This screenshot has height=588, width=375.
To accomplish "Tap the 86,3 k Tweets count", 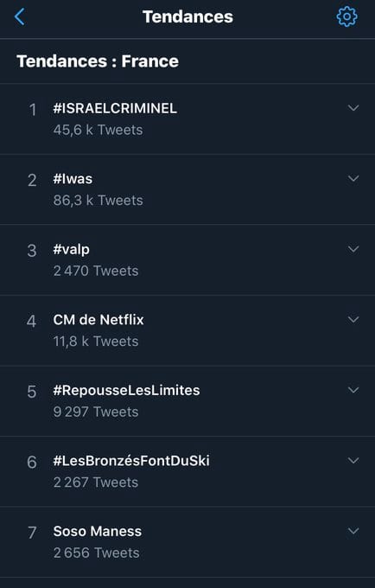I will (x=99, y=201).
